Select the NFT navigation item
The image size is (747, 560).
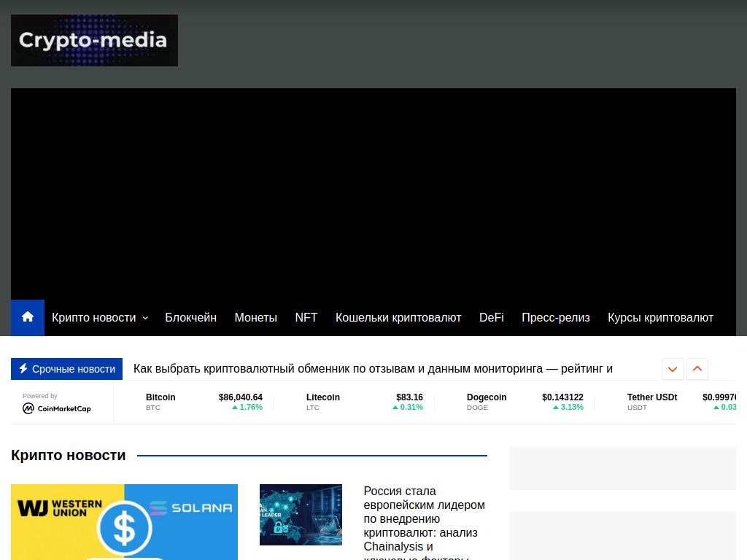click(306, 317)
